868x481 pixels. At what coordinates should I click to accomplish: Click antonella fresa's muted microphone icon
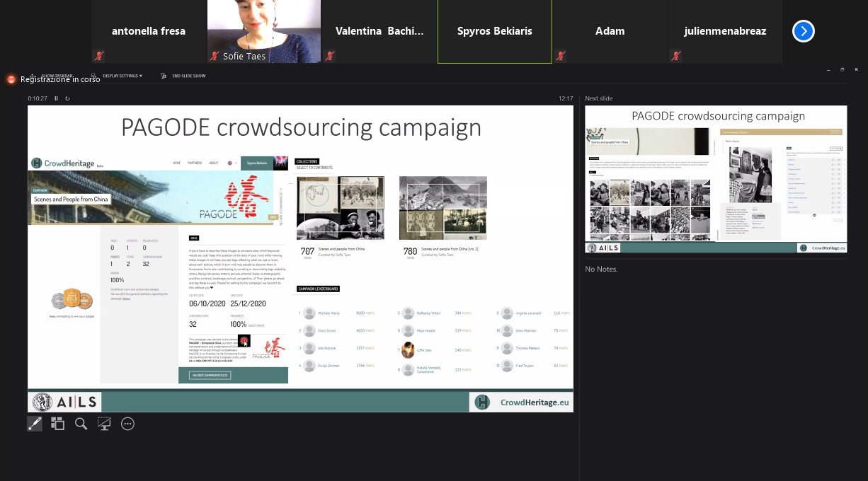[x=99, y=56]
